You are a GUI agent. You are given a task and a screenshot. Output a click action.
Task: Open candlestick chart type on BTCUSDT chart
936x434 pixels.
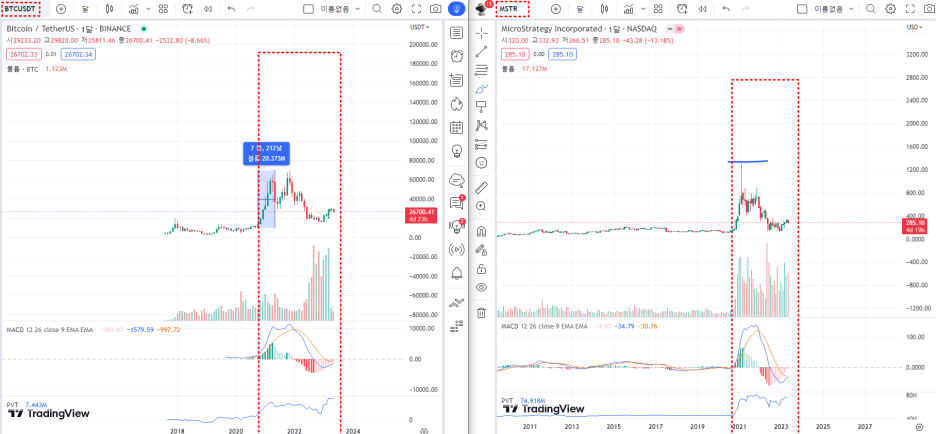point(109,9)
